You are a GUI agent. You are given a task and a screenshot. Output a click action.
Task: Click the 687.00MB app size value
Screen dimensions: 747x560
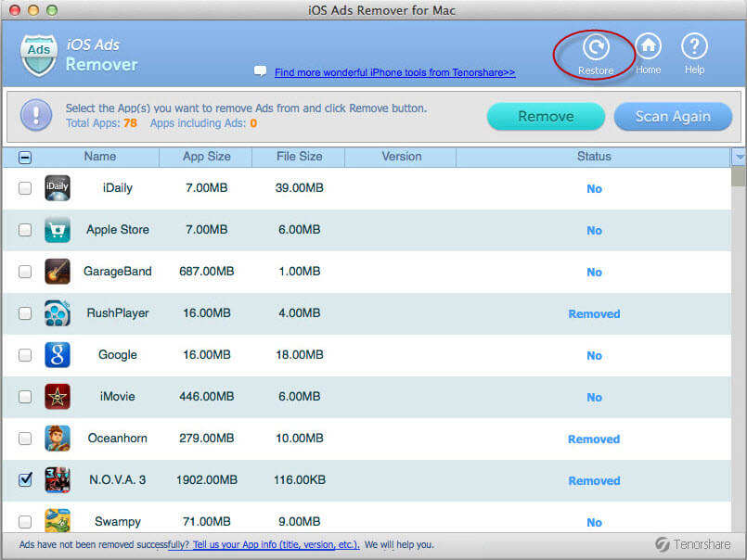pos(207,272)
